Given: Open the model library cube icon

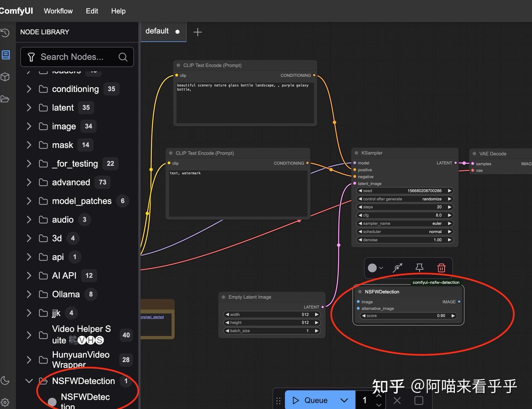Looking at the screenshot, I should [5, 77].
